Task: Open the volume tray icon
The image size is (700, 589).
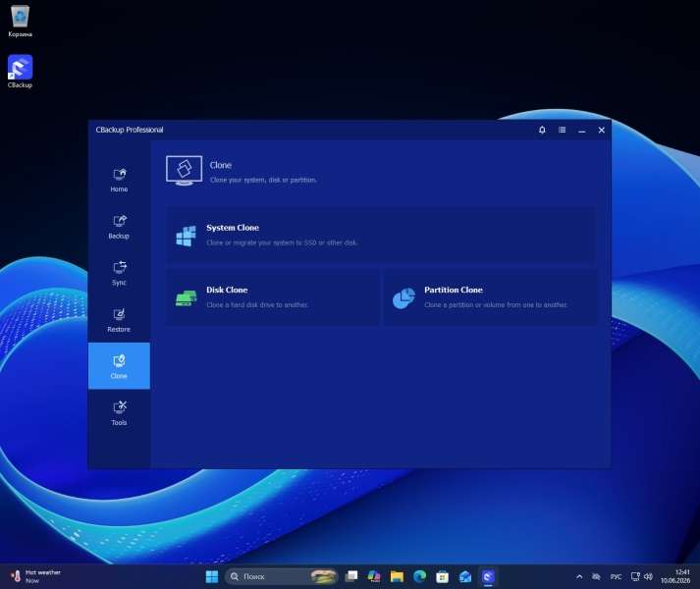Action: pyautogui.click(x=649, y=576)
